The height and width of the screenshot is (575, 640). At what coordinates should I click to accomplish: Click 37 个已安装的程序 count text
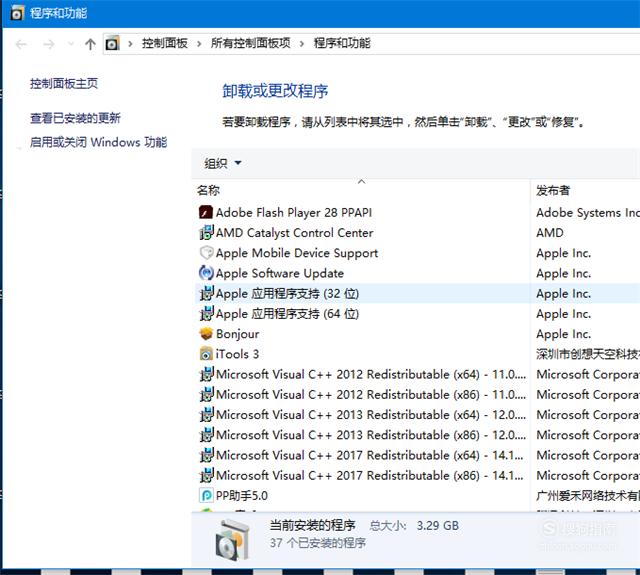tap(318, 543)
